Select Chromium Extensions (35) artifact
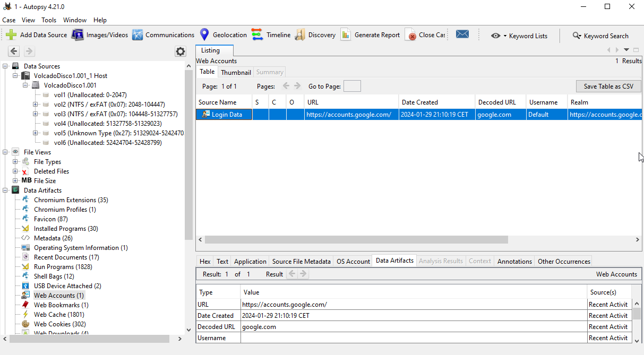This screenshot has width=644, height=355. (x=71, y=200)
